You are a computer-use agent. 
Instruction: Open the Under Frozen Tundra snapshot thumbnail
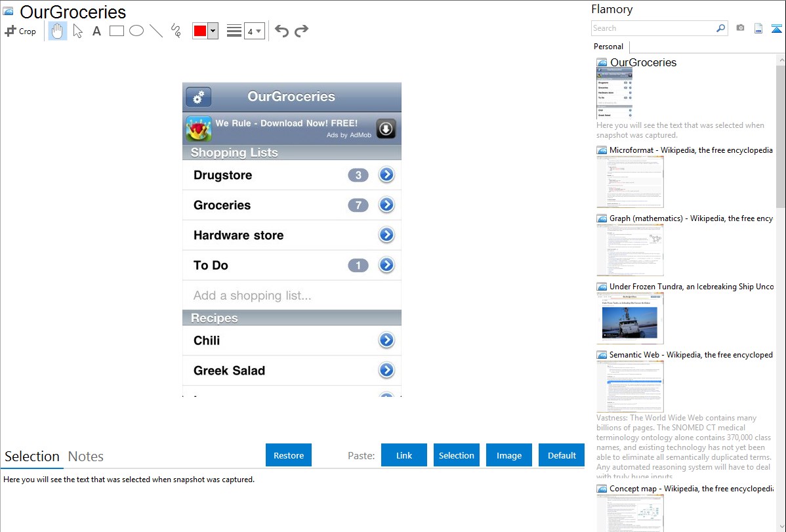(x=630, y=318)
